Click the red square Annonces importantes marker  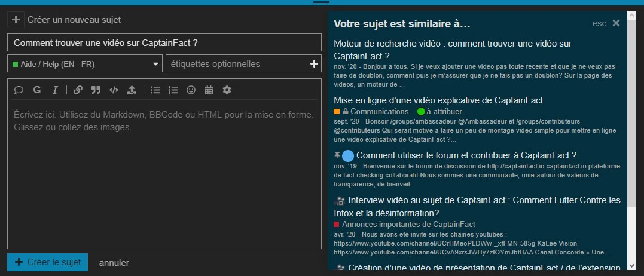[337, 225]
